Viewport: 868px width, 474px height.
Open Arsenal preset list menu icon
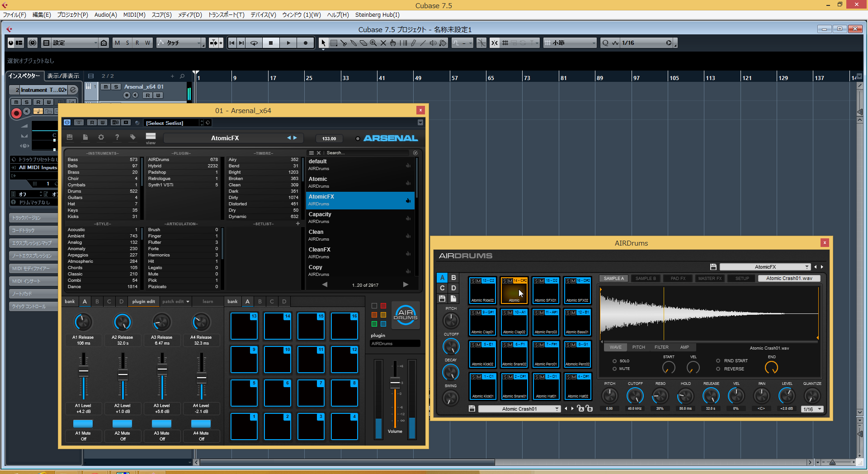(311, 153)
